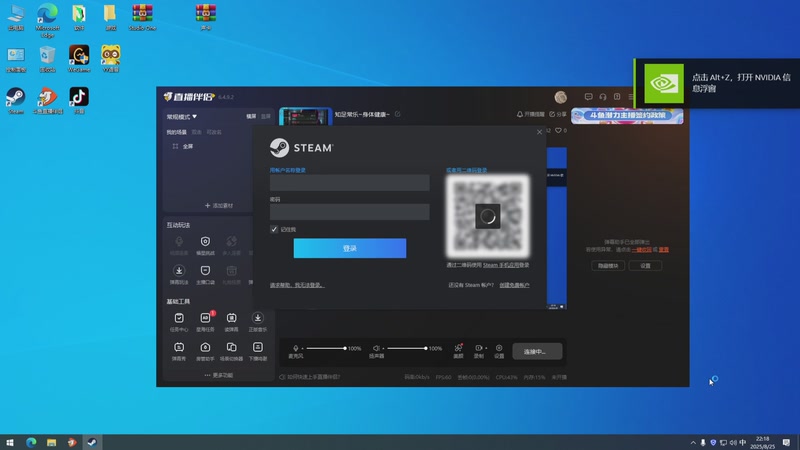
Task: Open the Douyin (TikTok) desktop shortcut
Action: [79, 100]
